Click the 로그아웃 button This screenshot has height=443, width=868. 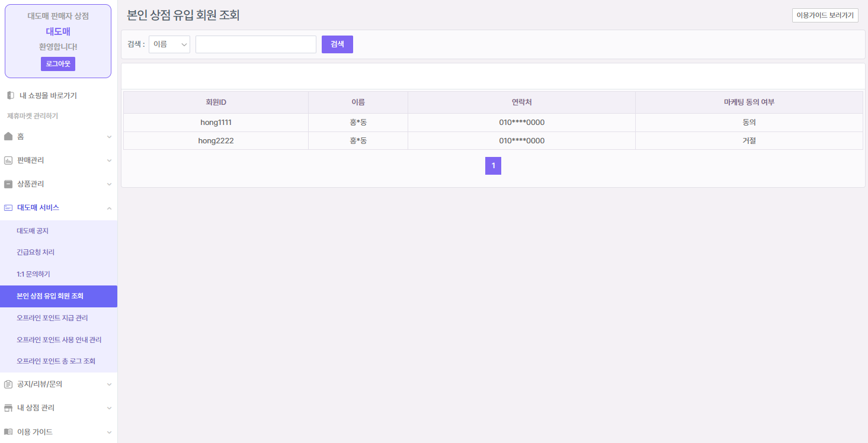pos(58,64)
